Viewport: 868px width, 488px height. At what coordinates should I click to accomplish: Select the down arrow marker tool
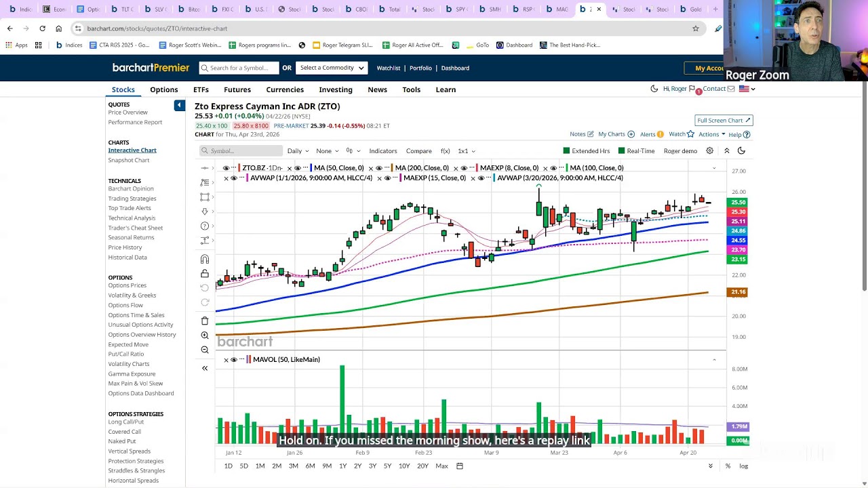[x=205, y=211]
